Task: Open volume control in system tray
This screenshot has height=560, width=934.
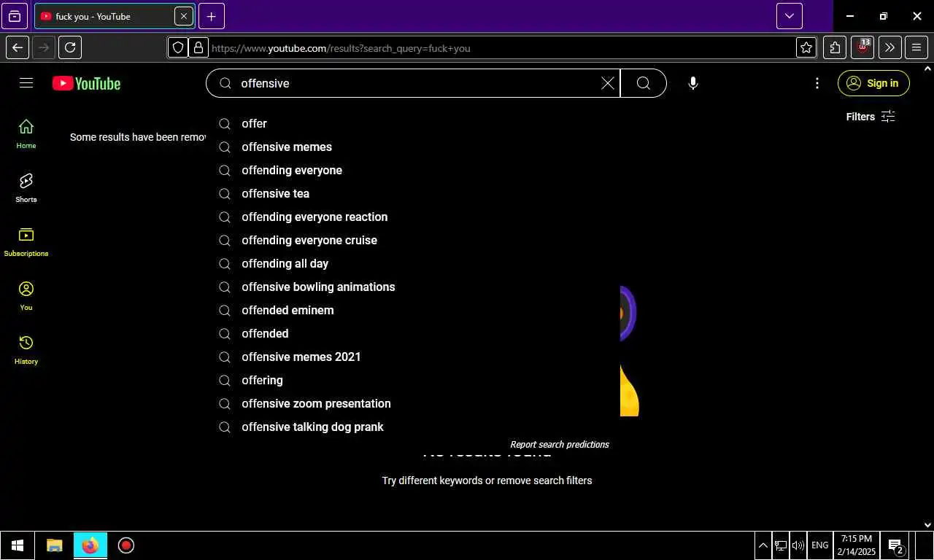Action: pos(798,545)
